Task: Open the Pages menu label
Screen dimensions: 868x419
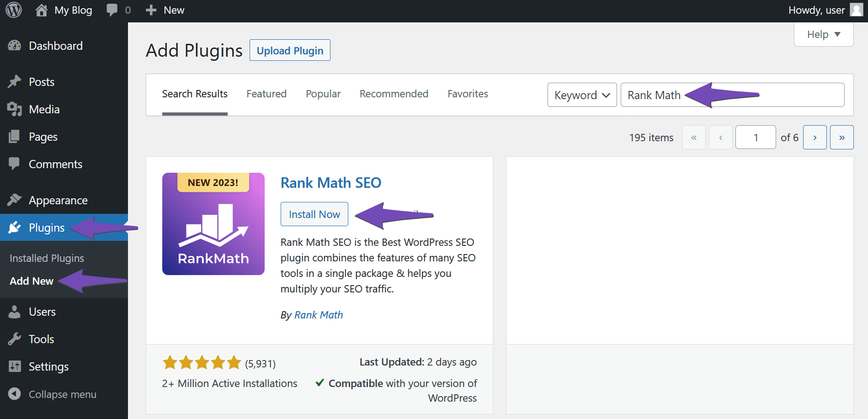Action: (43, 137)
